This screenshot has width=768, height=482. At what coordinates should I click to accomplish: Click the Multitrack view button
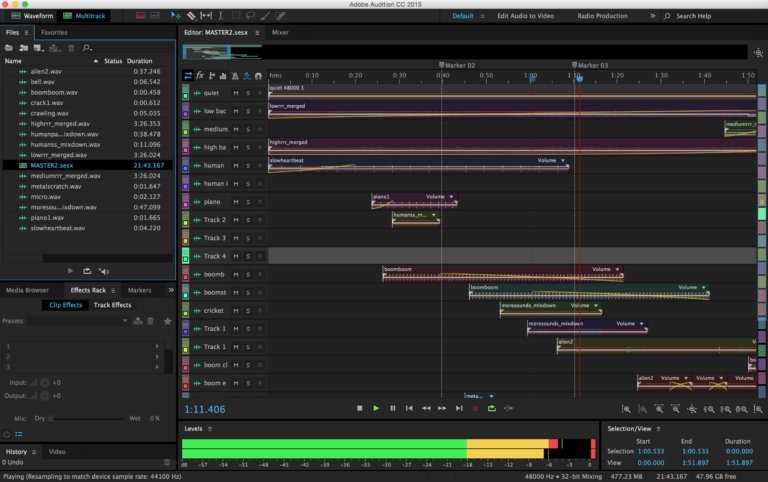tap(84, 16)
